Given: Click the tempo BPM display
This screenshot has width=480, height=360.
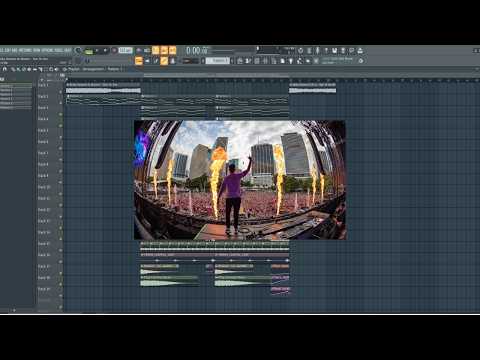Looking at the screenshot, I should (x=126, y=51).
